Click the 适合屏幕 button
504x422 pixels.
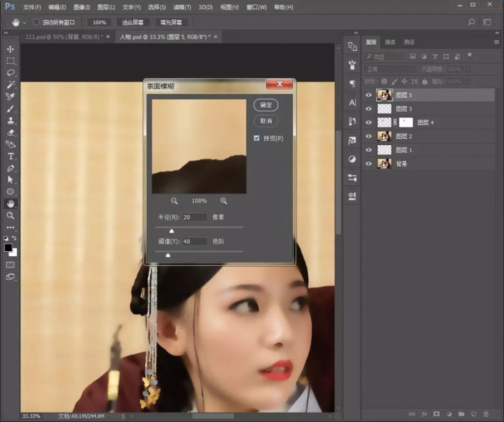click(132, 22)
